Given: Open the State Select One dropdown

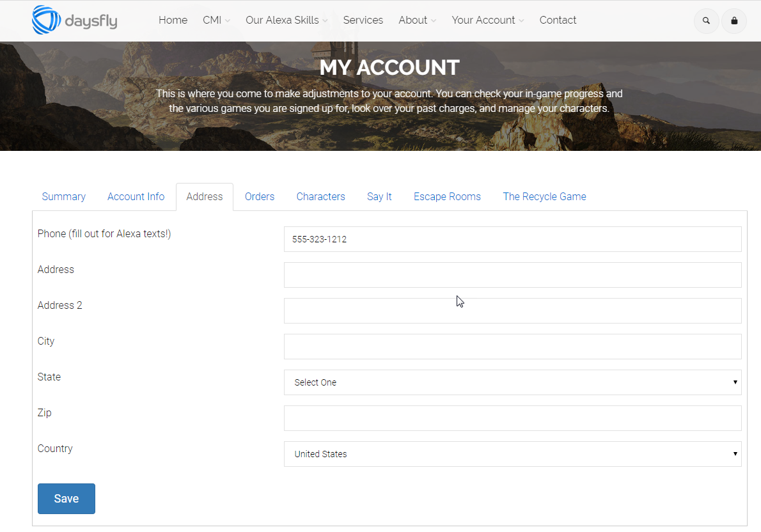Looking at the screenshot, I should tap(512, 382).
